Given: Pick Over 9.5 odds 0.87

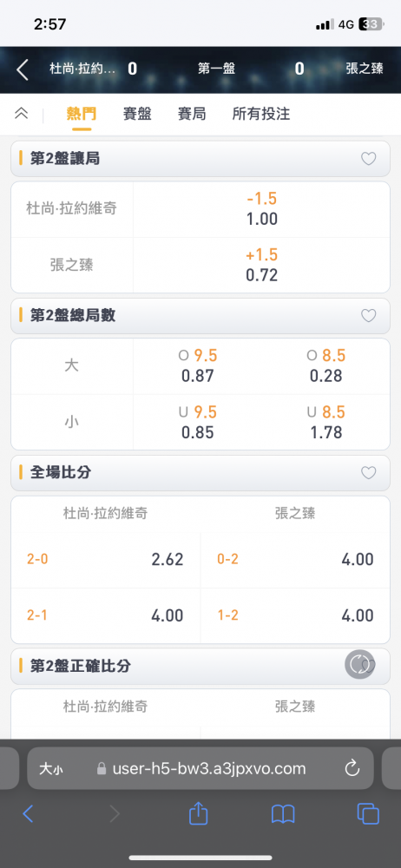Looking at the screenshot, I should (198, 366).
